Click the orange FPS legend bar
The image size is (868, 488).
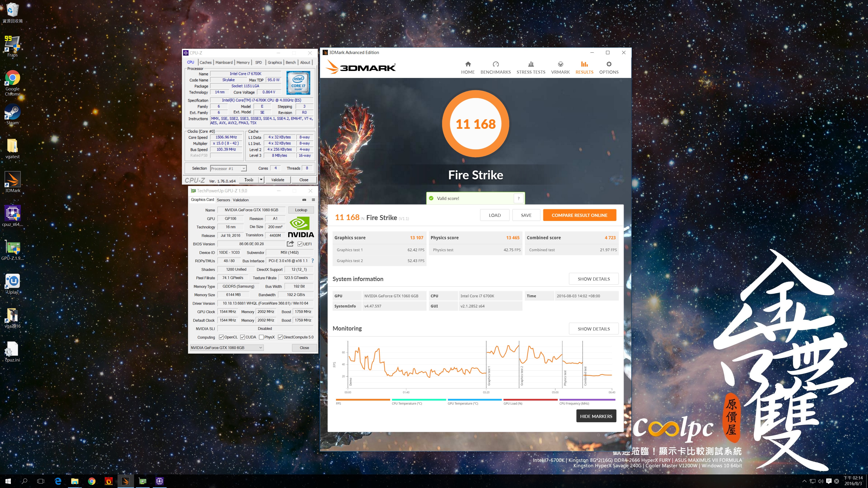363,400
